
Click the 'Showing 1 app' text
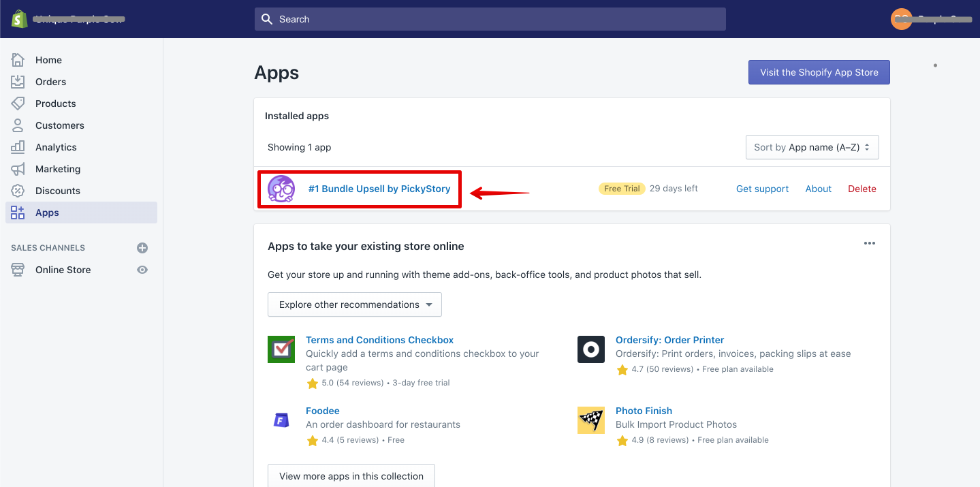pos(300,147)
